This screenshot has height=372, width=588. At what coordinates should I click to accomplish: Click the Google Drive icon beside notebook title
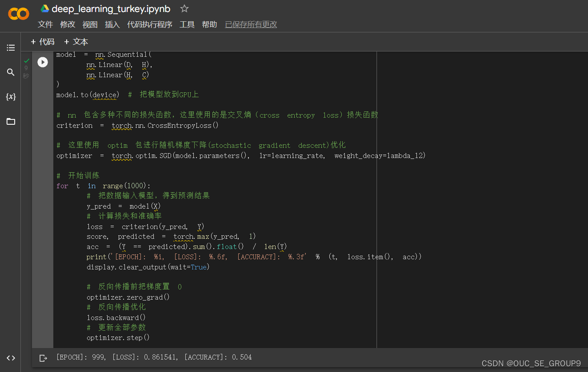tap(45, 8)
